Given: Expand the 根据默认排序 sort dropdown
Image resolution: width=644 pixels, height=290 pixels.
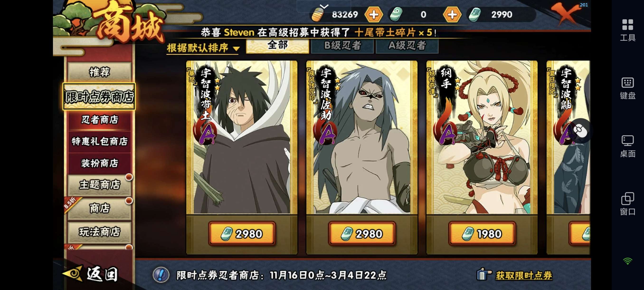Looking at the screenshot, I should point(203,48).
